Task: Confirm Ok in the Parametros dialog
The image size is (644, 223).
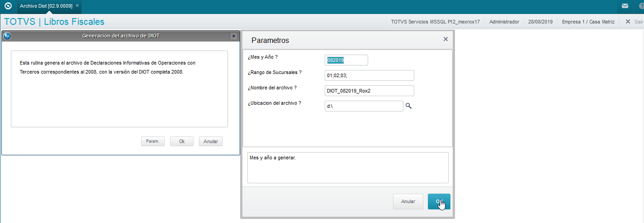Action: coord(439,201)
